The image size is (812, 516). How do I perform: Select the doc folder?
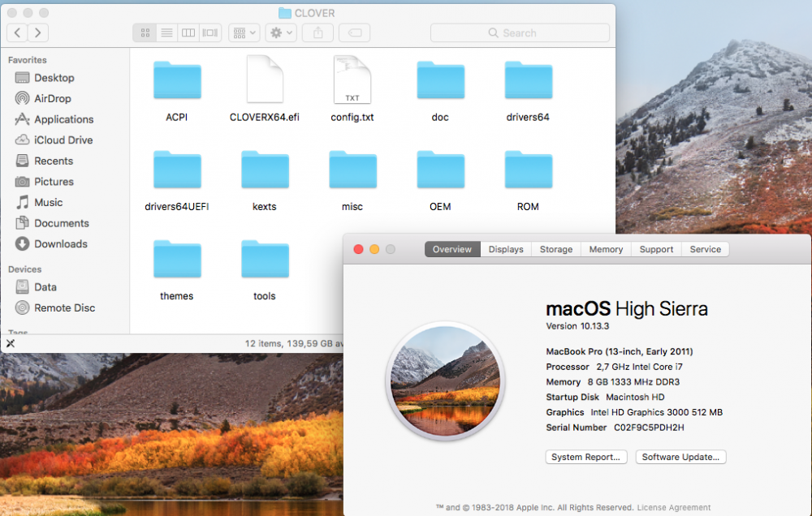[x=441, y=81]
